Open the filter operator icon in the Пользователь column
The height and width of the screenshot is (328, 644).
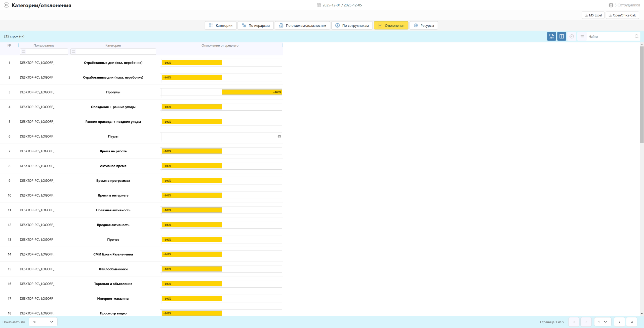(x=23, y=52)
